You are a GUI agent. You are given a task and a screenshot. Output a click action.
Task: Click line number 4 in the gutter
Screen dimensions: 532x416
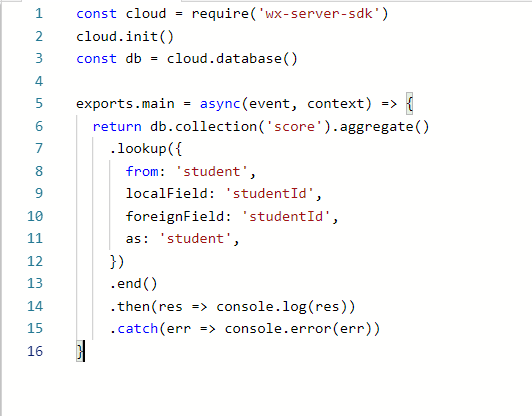pyautogui.click(x=39, y=81)
